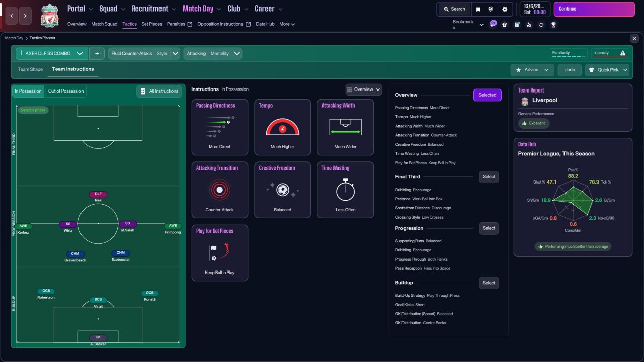Open the Passing Directness instruction card
The image size is (644, 362).
[220, 127]
